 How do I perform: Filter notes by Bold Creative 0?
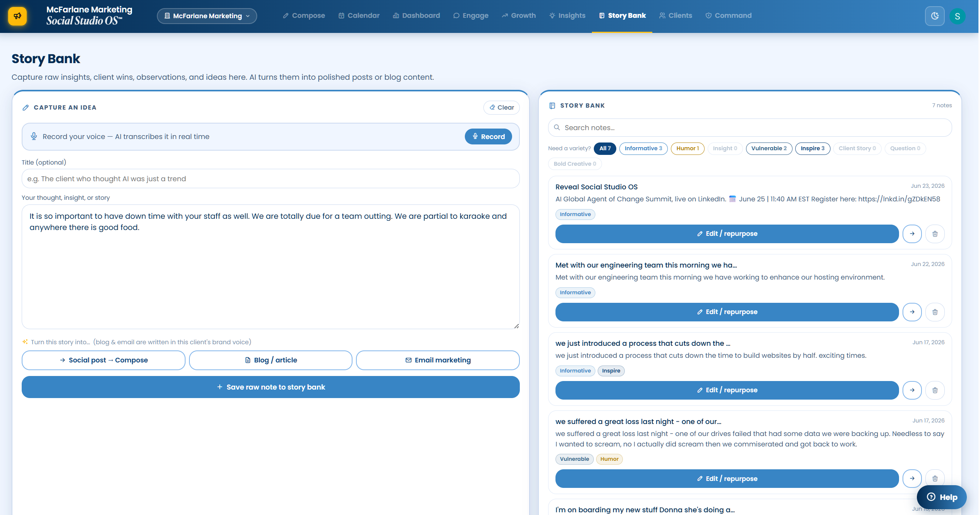coord(574,164)
